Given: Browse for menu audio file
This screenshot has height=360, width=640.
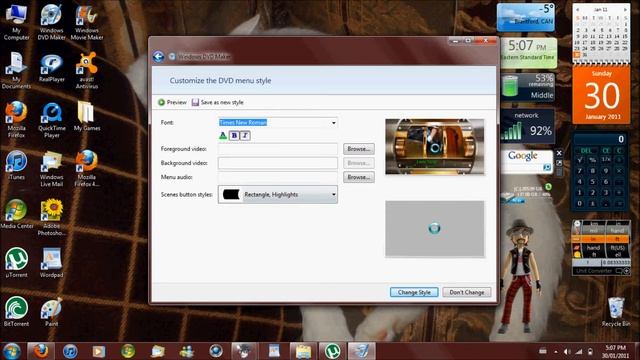Looking at the screenshot, I should pyautogui.click(x=359, y=177).
